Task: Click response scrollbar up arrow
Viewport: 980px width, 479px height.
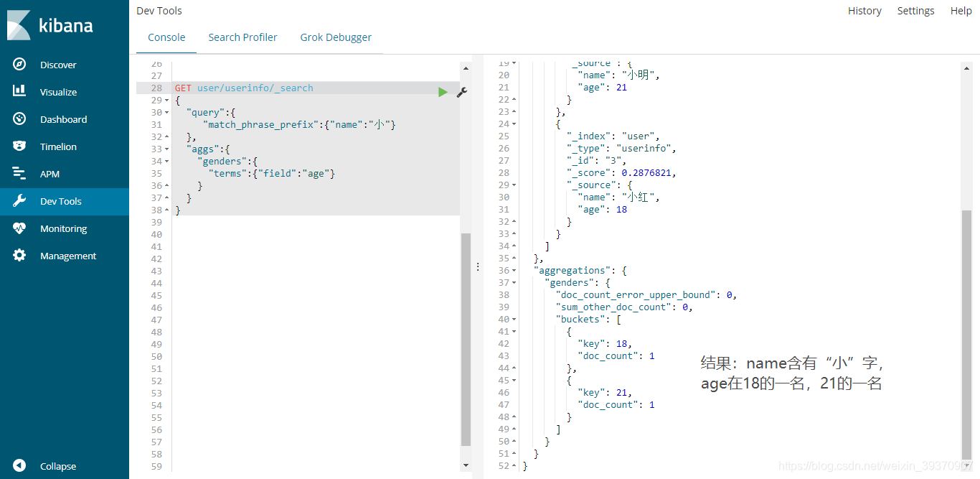Action: click(x=966, y=68)
